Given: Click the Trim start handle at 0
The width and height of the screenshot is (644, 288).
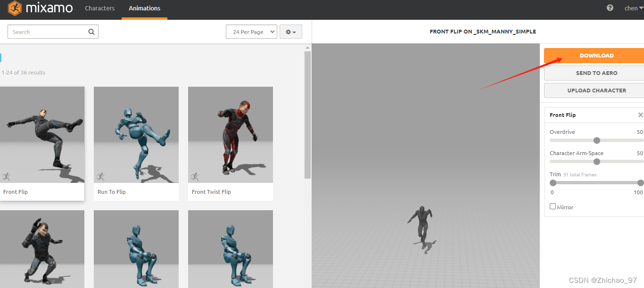Looking at the screenshot, I should 553,183.
